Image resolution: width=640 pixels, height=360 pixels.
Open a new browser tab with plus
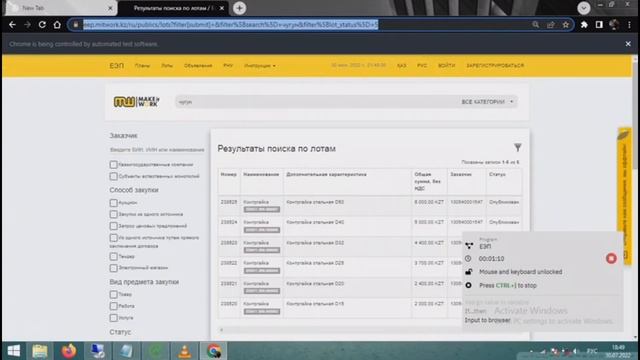[240, 8]
